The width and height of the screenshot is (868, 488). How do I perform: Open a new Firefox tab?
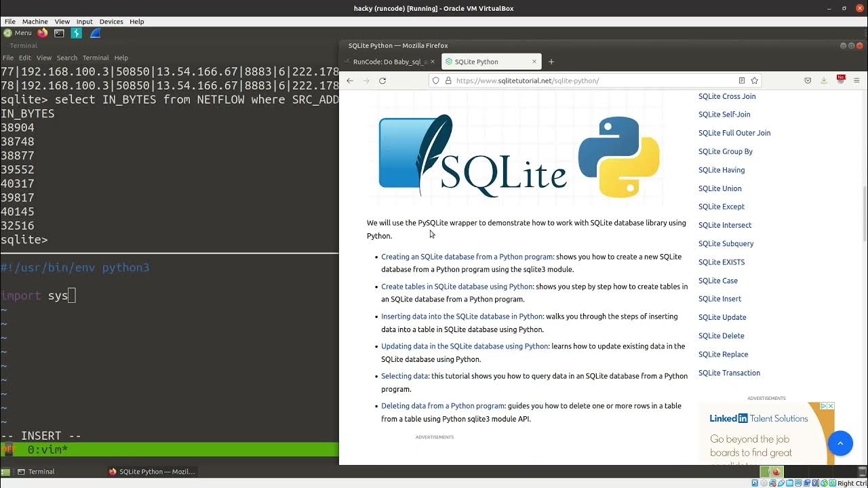tap(551, 62)
